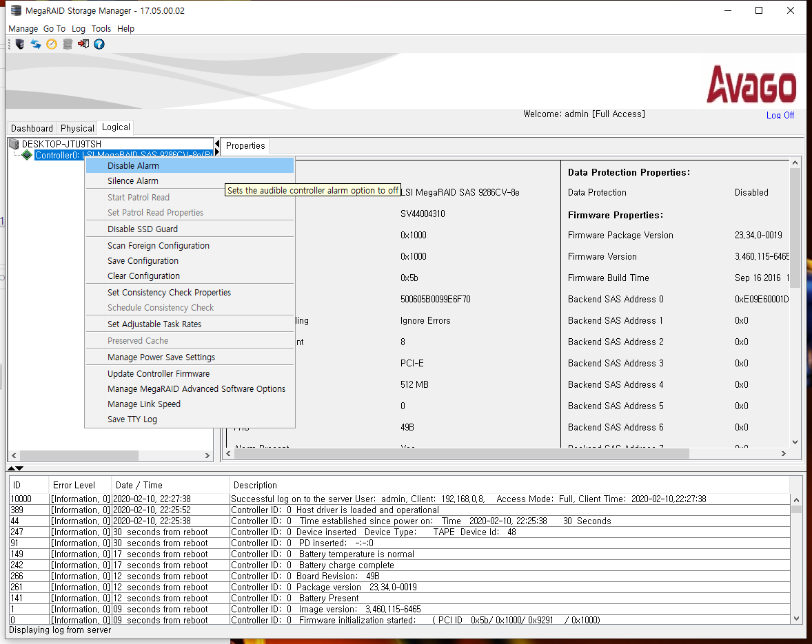
Task: Click the MegaRAID title bar app icon
Action: 16,10
